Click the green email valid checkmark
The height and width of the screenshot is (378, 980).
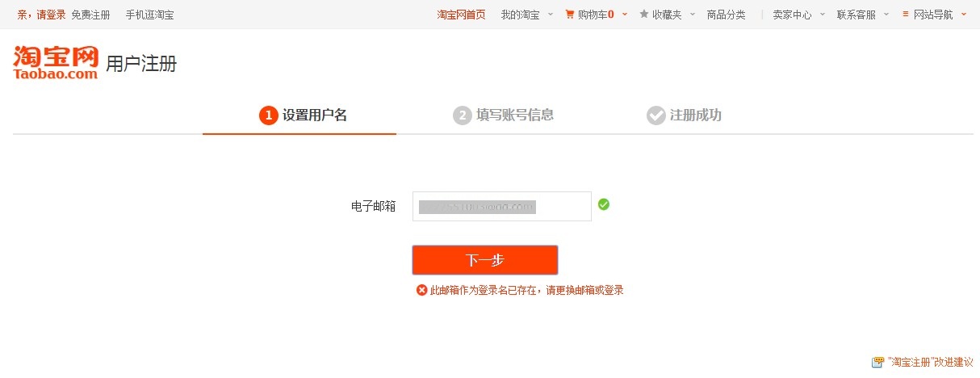click(x=604, y=204)
